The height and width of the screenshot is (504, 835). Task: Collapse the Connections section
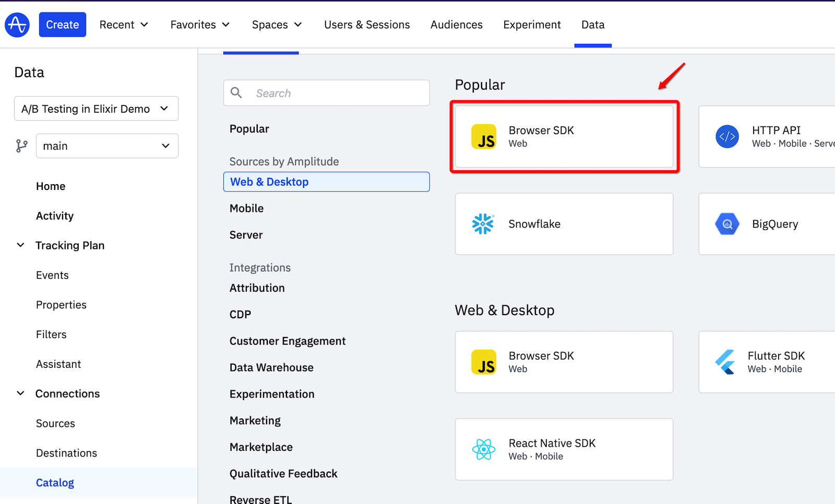pos(20,393)
